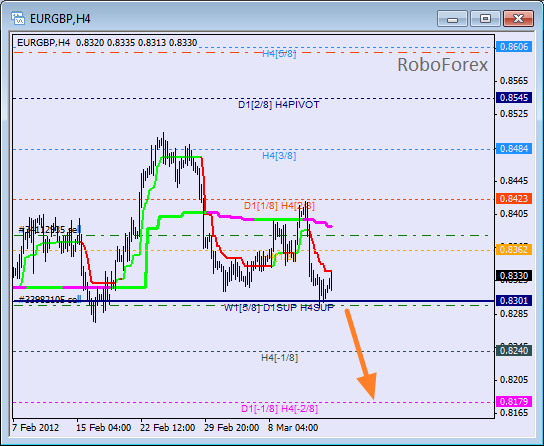Image resolution: width=544 pixels, height=446 pixels.
Task: Click the EURGBP,H4 title bar text
Action: (x=60, y=19)
